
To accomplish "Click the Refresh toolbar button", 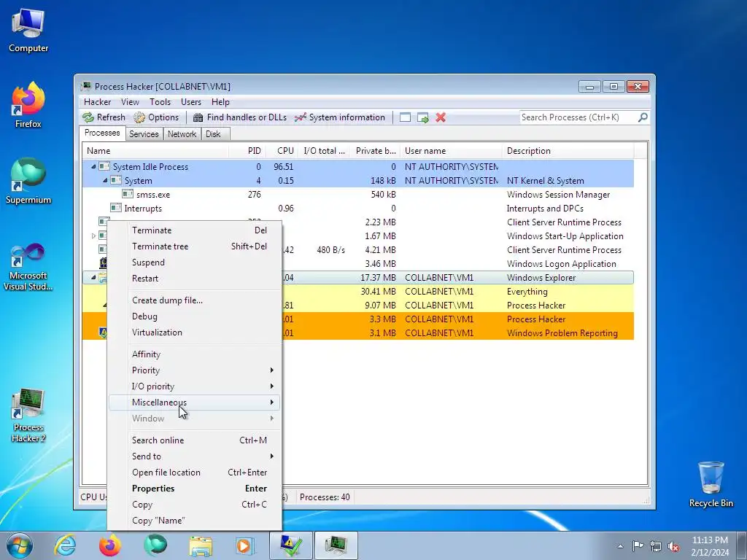I will click(x=104, y=117).
